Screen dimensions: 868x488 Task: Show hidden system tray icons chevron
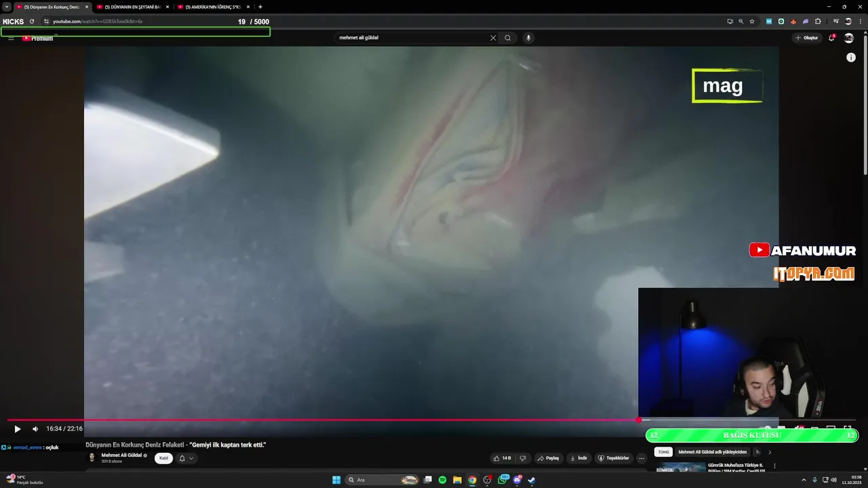pyautogui.click(x=803, y=480)
